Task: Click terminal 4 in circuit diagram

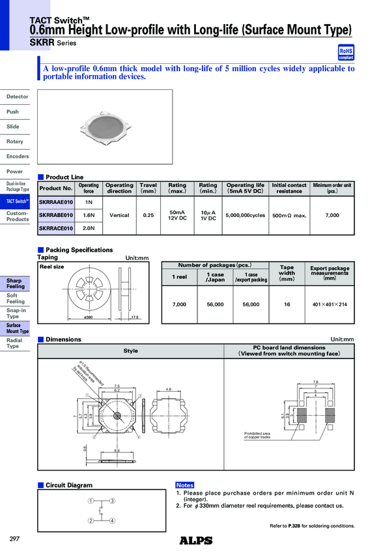Action: [x=112, y=521]
